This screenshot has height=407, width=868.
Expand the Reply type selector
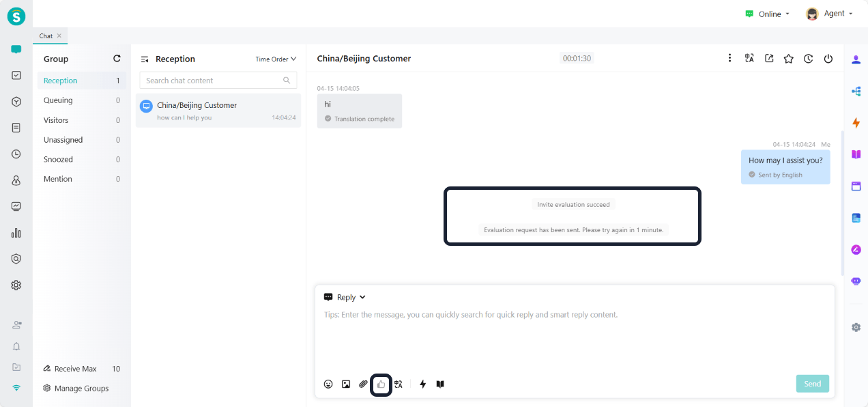click(x=345, y=297)
